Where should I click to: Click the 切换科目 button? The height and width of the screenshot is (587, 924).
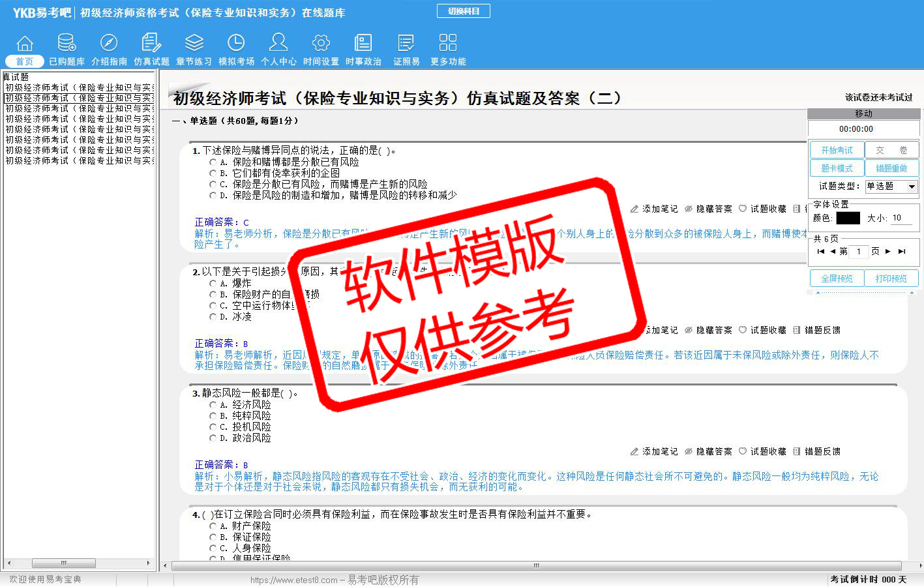tap(463, 11)
